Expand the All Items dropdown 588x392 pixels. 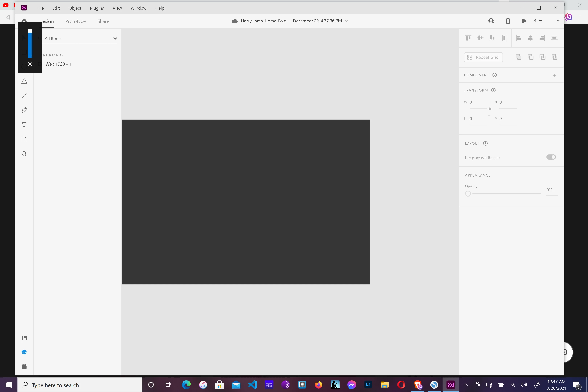tap(115, 38)
